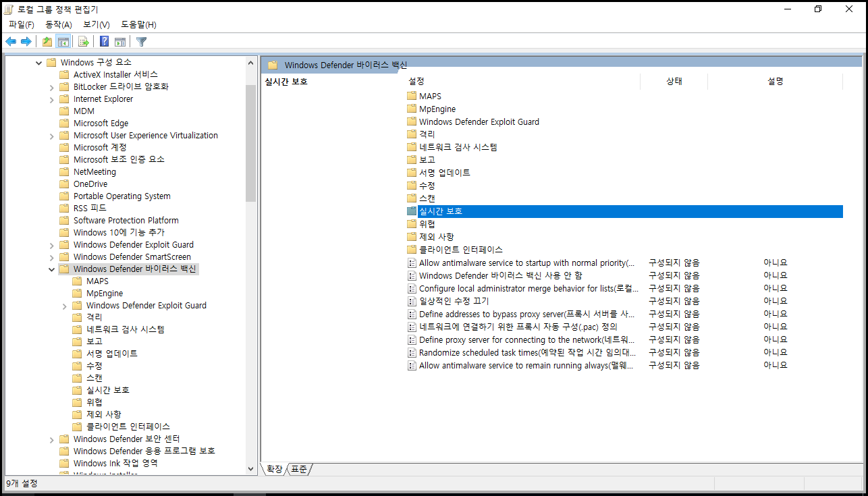Click 격리 folder icon in the list
Image resolution: width=868 pixels, height=496 pixels.
tap(412, 134)
